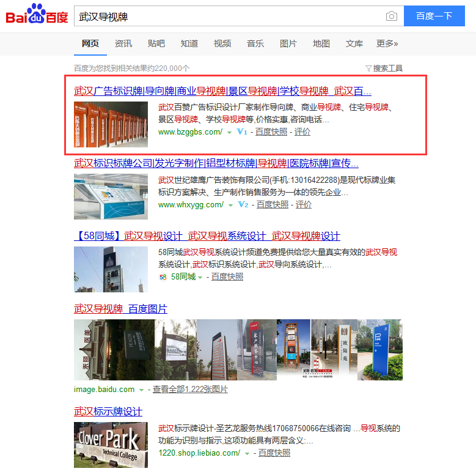Open 武汉标示牌设计 result link

108,412
